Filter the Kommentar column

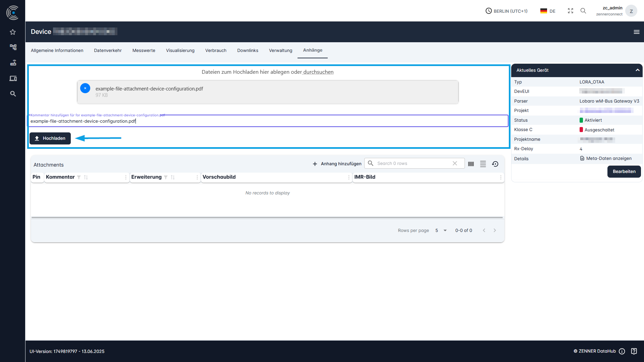click(x=79, y=177)
